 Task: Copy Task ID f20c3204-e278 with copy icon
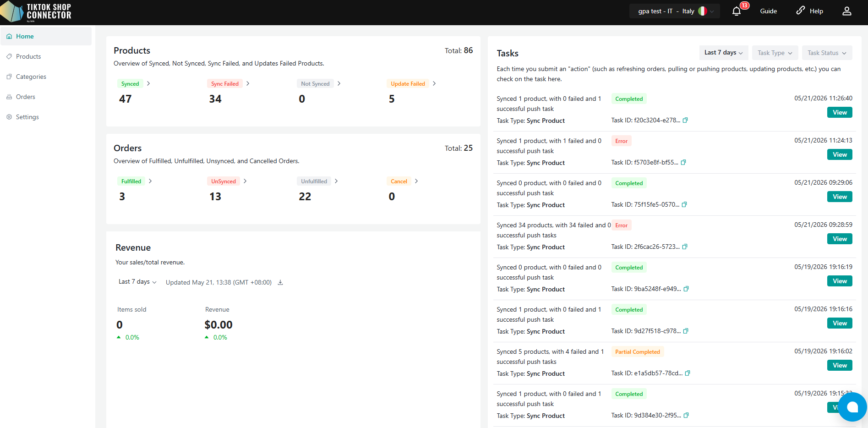685,120
